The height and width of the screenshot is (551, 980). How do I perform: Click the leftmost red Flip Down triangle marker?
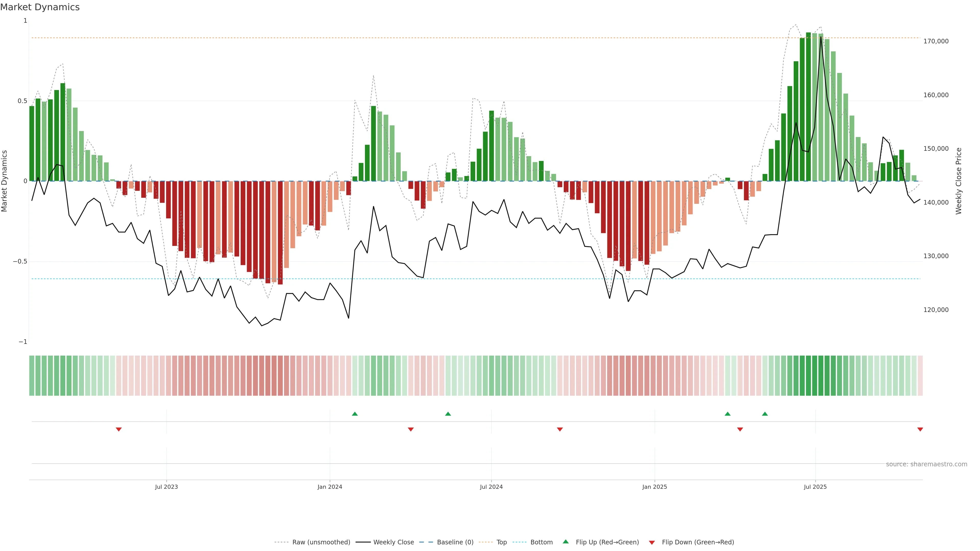(x=119, y=429)
